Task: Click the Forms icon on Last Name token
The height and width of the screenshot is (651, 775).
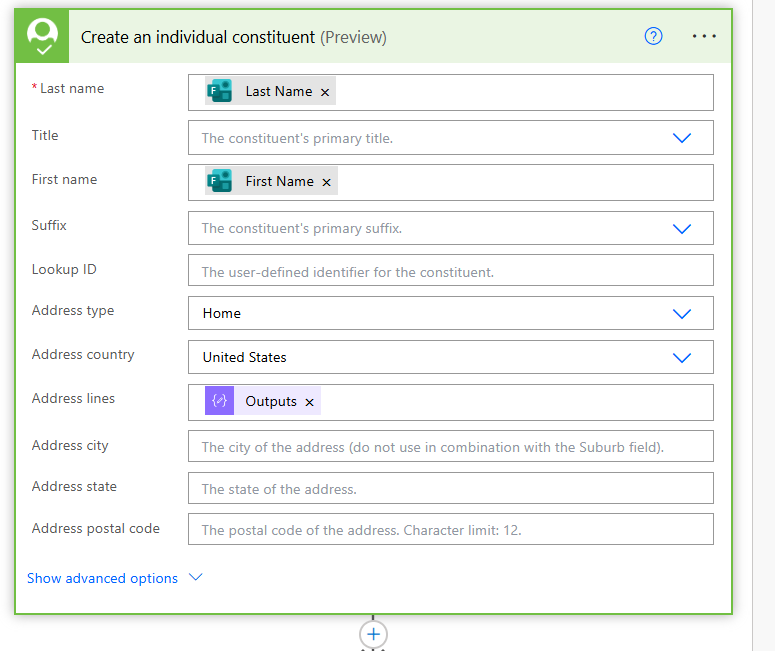Action: [220, 91]
